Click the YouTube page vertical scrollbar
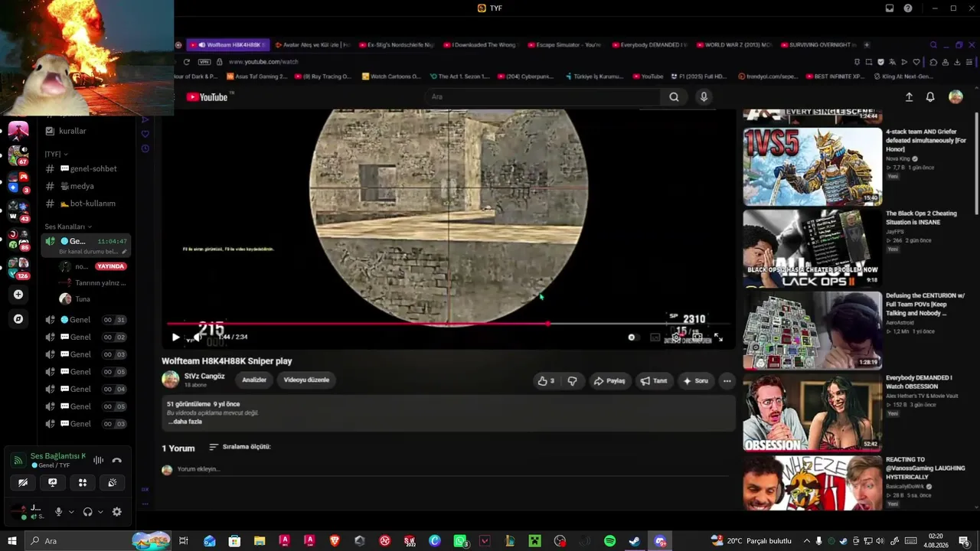 click(x=976, y=165)
